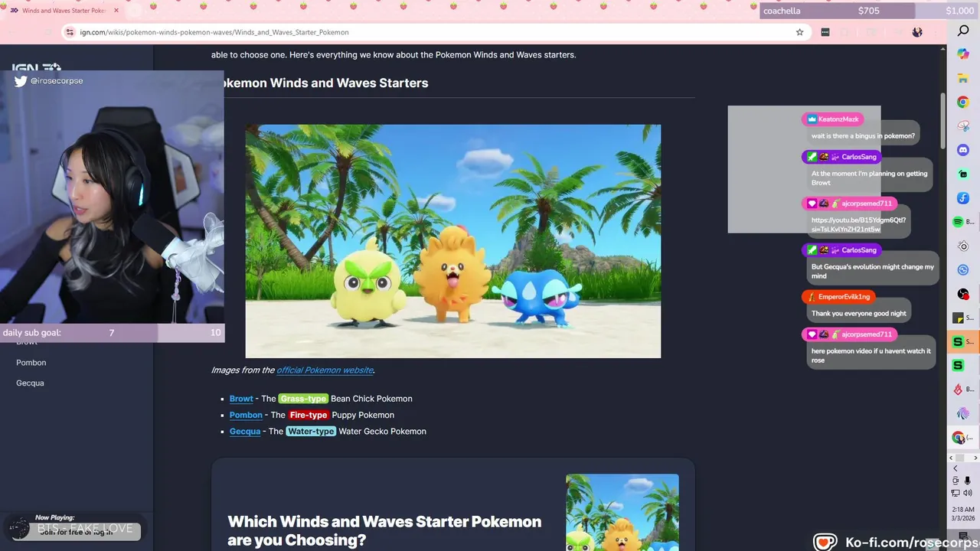The image size is (980, 551).
Task: Click daily sub goal progress bar
Action: coord(113,333)
